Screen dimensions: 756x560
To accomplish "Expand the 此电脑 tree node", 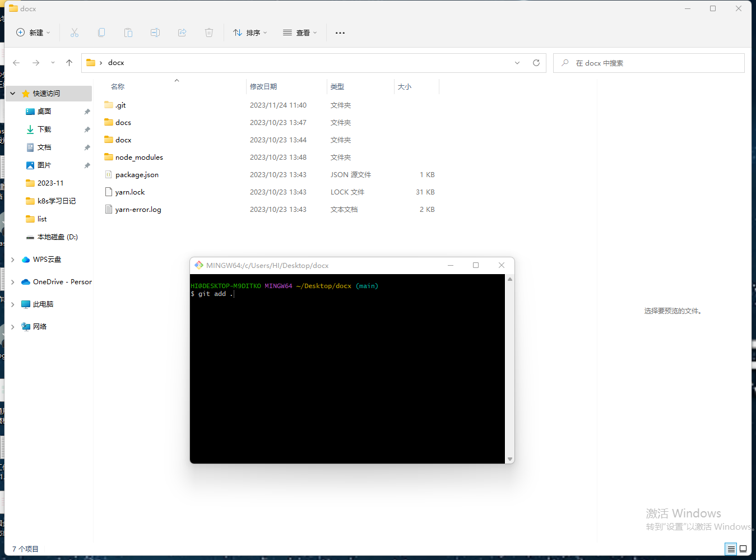I will click(x=13, y=304).
